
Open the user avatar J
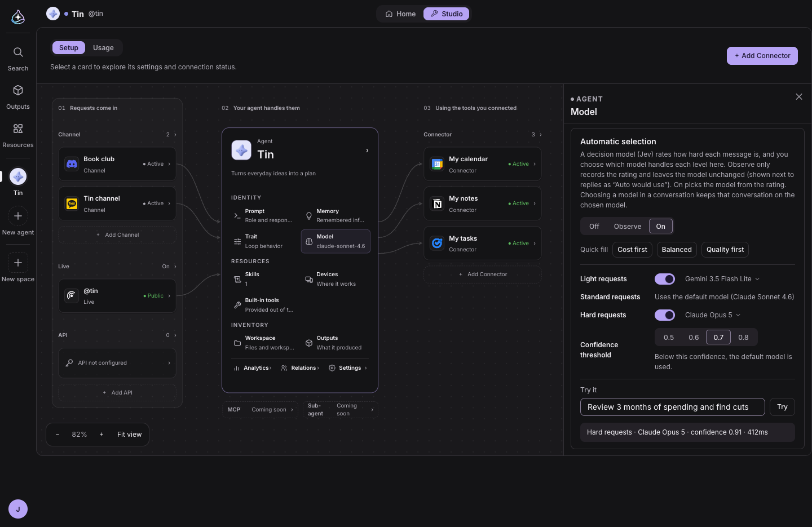[18, 509]
